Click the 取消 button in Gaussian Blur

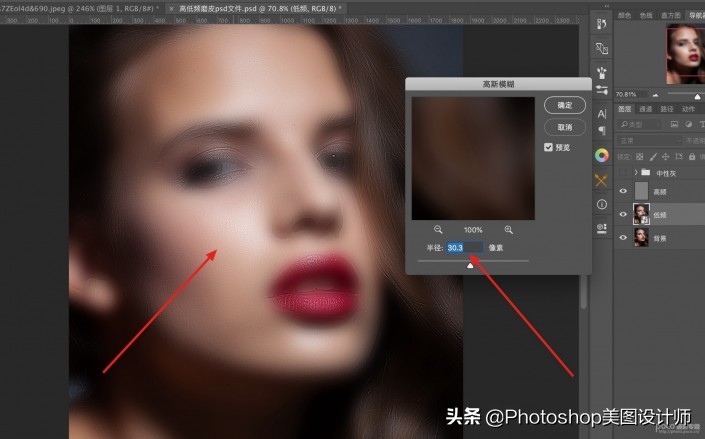[565, 128]
